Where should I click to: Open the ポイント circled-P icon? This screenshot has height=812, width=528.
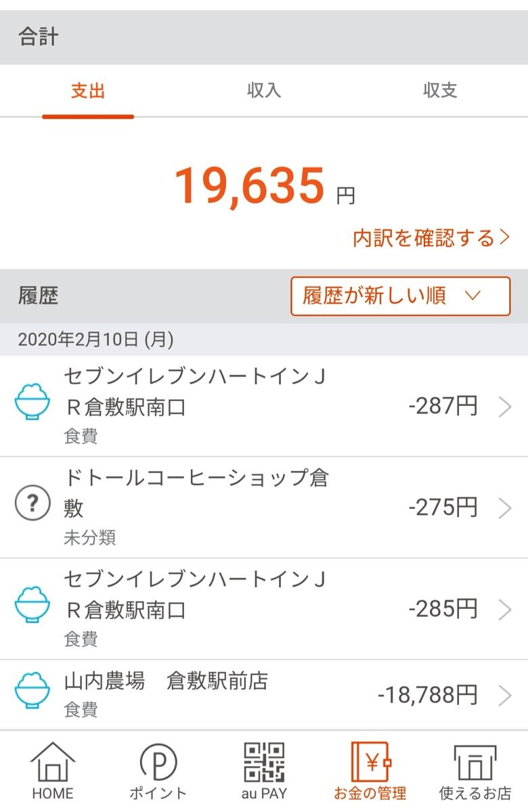[x=158, y=763]
